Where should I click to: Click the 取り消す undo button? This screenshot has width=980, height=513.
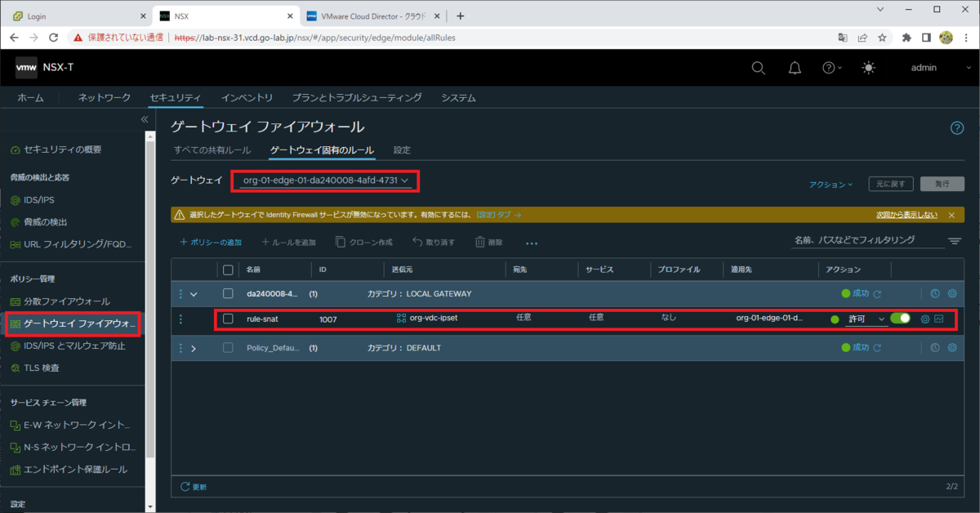[x=434, y=243]
